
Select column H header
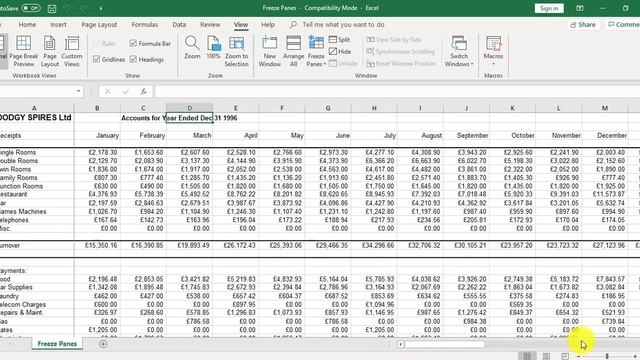click(374, 108)
